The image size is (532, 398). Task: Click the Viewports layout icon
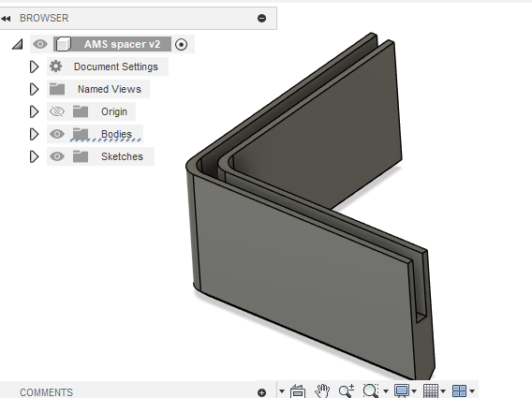459,391
